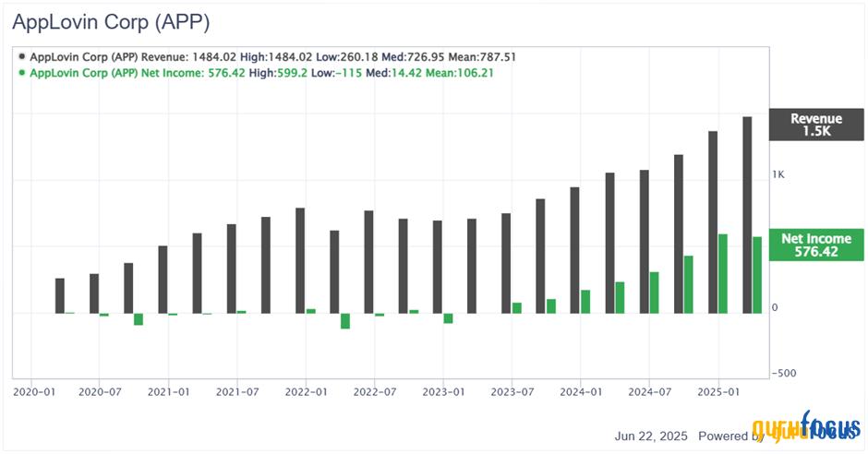Select the Net Income legend entry
Image resolution: width=868 pixels, height=454 pixels.
256,73
